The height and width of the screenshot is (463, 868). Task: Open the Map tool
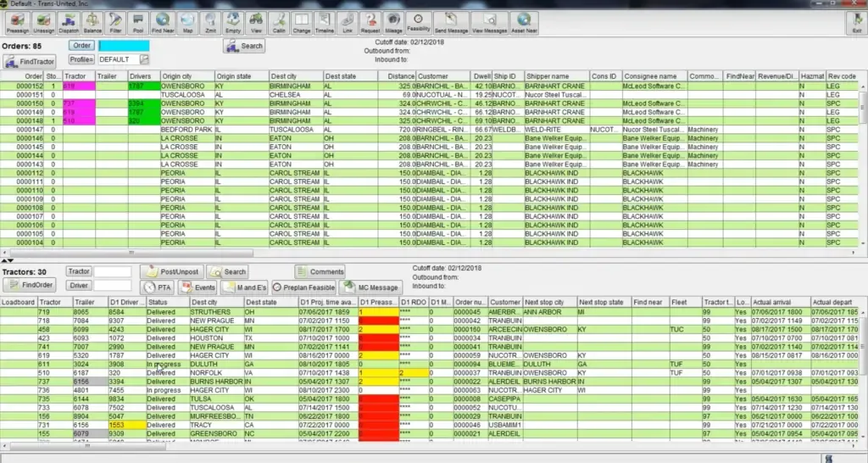(x=187, y=23)
